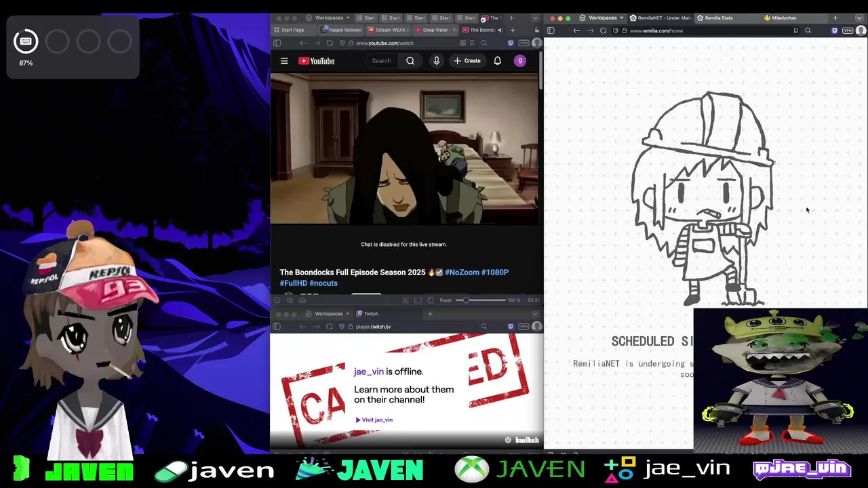Open the YouTube hamburger guide menu
The height and width of the screenshot is (488, 868).
pos(284,61)
